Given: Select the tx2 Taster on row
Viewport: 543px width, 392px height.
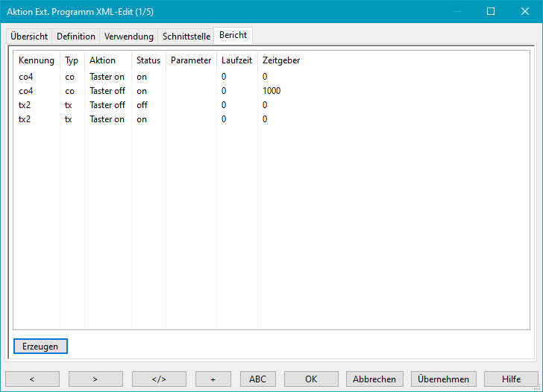Looking at the screenshot, I should [x=107, y=119].
